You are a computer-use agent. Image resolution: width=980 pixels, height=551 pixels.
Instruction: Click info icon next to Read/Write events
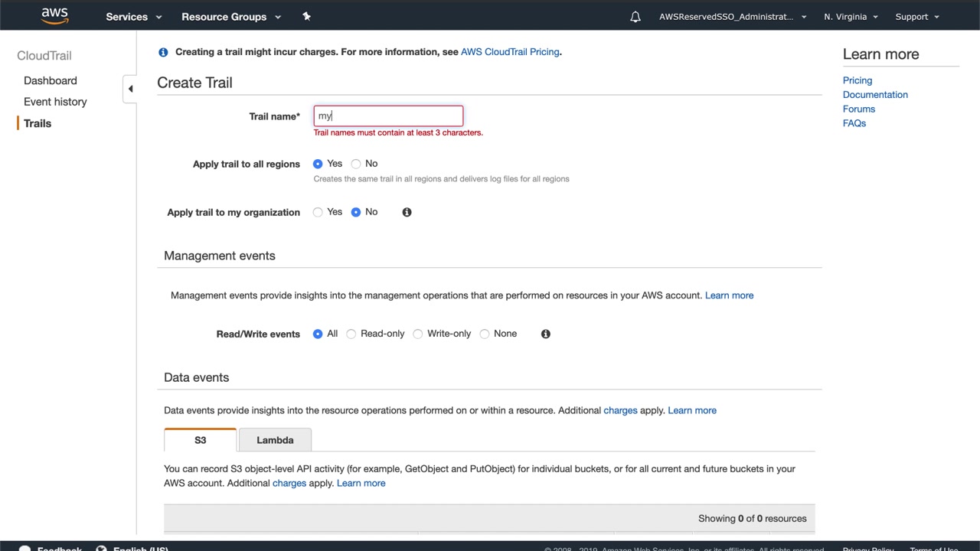545,334
